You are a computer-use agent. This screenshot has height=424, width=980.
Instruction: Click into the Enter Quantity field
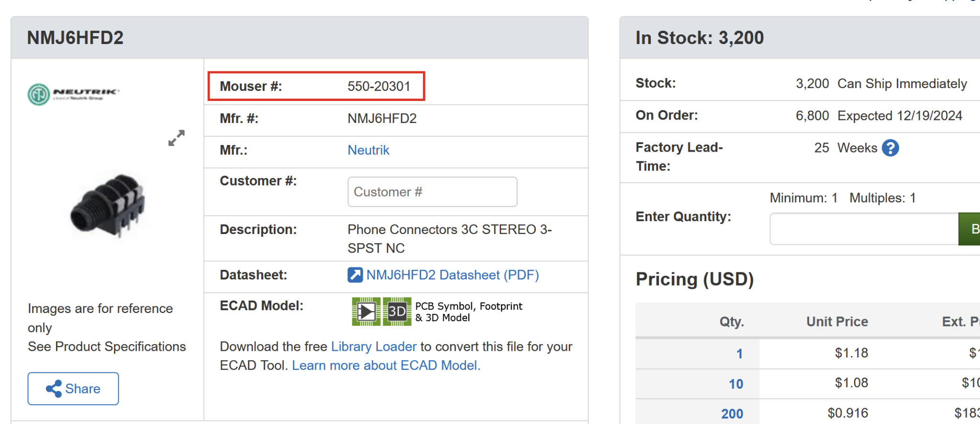(864, 229)
